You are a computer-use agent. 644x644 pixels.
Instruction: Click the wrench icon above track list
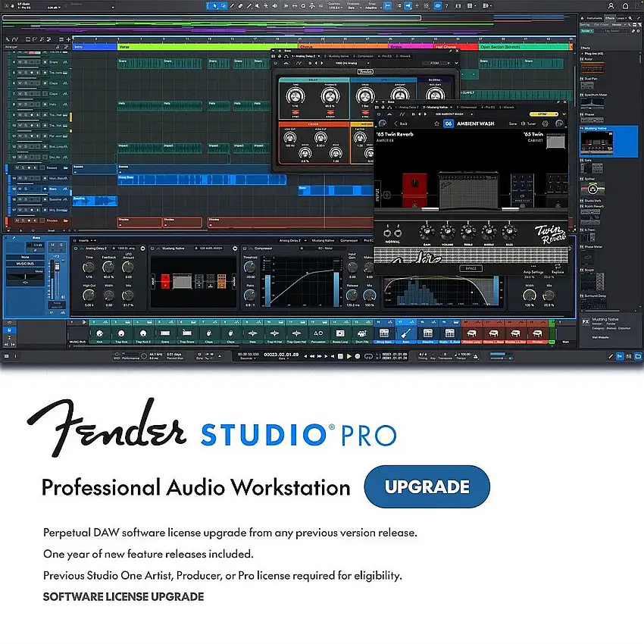pyautogui.click(x=8, y=39)
